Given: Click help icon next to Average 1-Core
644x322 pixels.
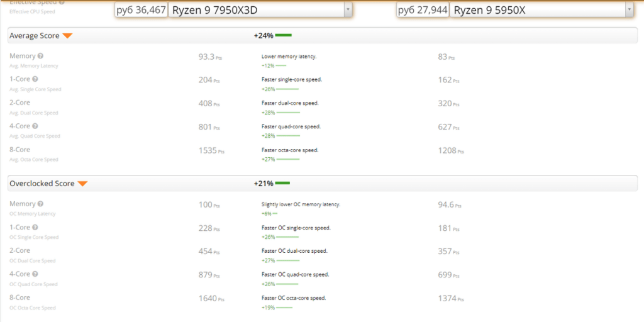Looking at the screenshot, I should click(x=35, y=79).
